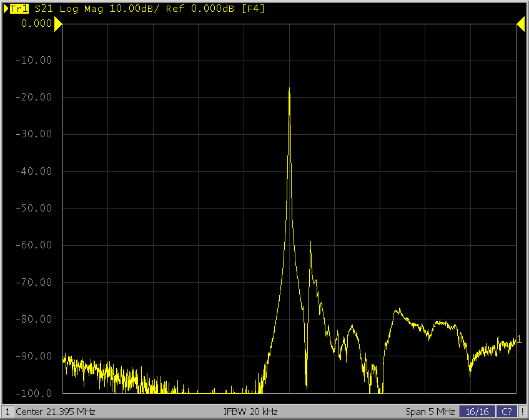Click the Center 21.395 MHz field
This screenshot has height=420, width=529.
click(55, 412)
